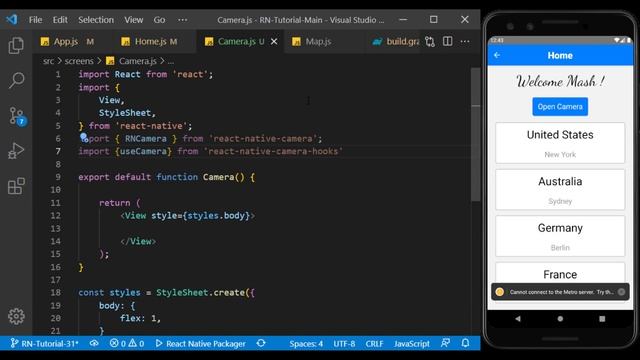Split the editor to the right

[447, 41]
